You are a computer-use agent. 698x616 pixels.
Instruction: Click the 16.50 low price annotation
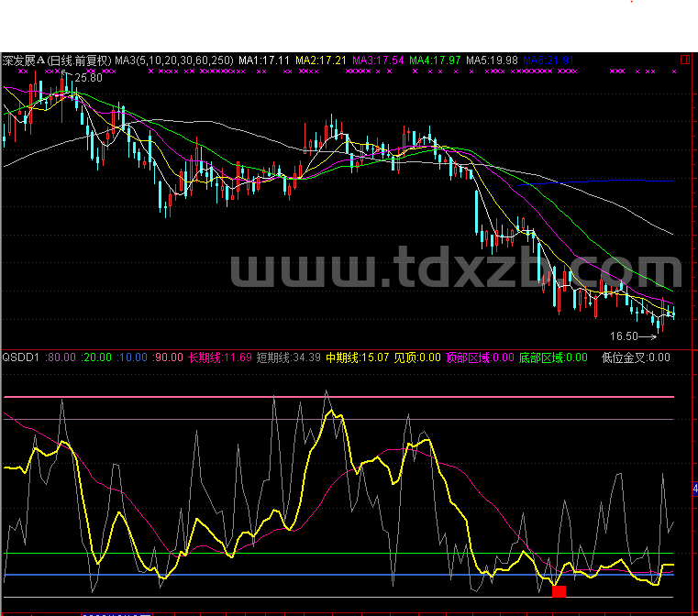click(x=624, y=336)
